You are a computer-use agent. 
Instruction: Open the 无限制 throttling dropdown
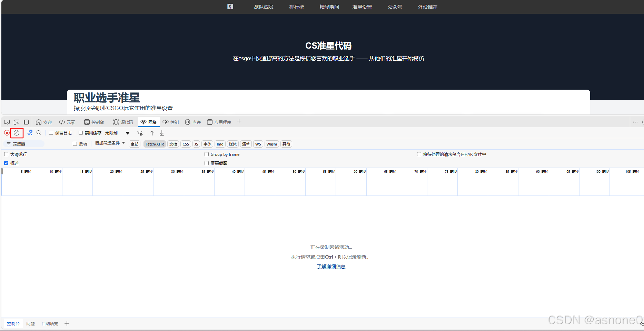[118, 133]
